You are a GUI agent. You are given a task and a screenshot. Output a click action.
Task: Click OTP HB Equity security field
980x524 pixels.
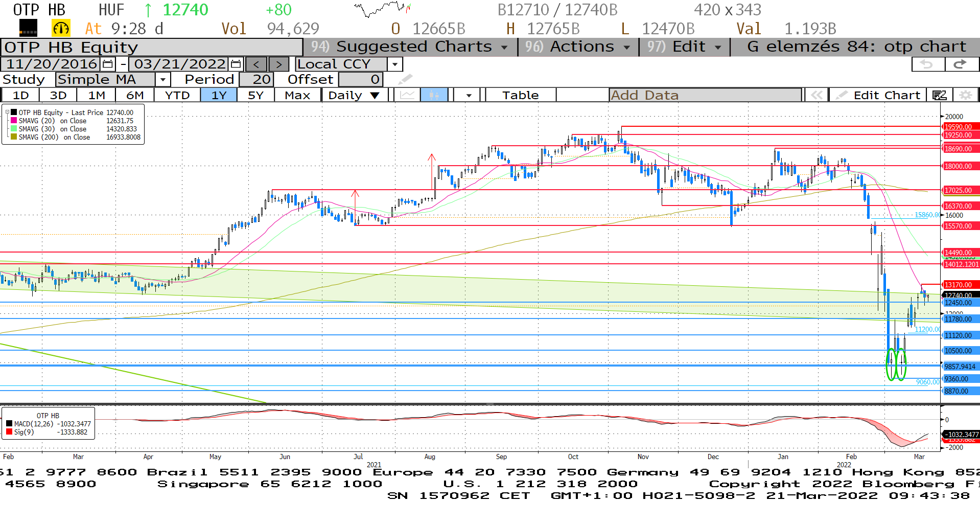[x=152, y=47]
